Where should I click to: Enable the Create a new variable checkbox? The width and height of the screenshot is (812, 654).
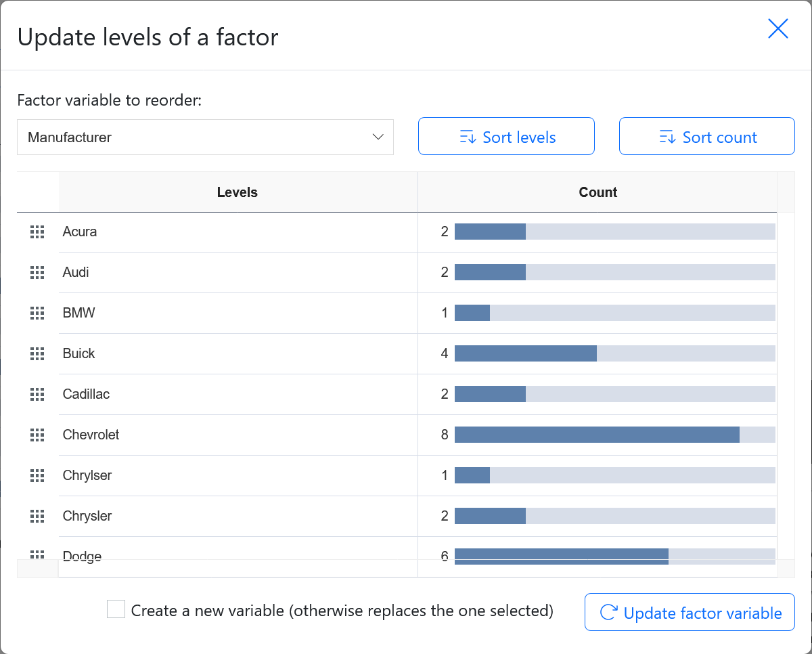point(116,609)
